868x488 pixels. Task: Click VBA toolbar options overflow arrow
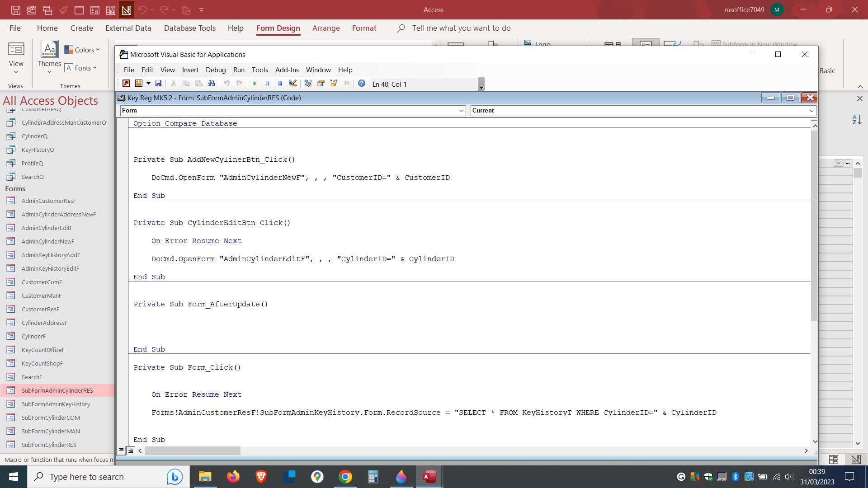pos(481,84)
